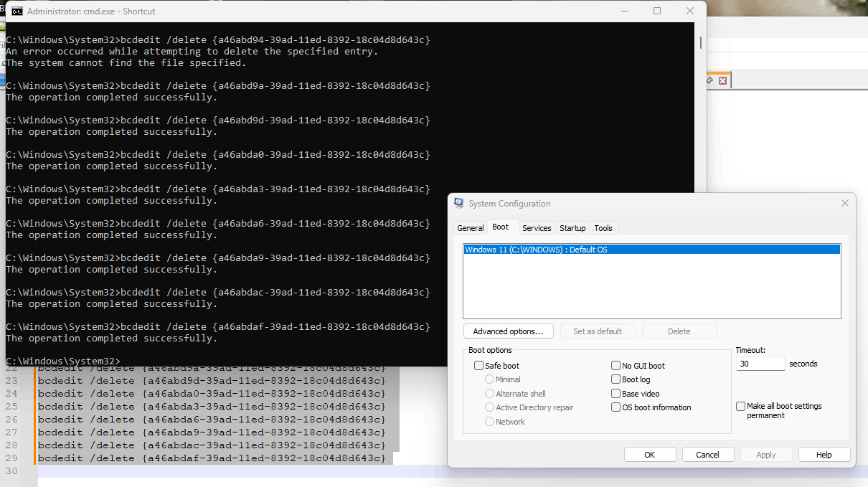Click the System Configuration window icon
The height and width of the screenshot is (487, 868).
pyautogui.click(x=459, y=204)
